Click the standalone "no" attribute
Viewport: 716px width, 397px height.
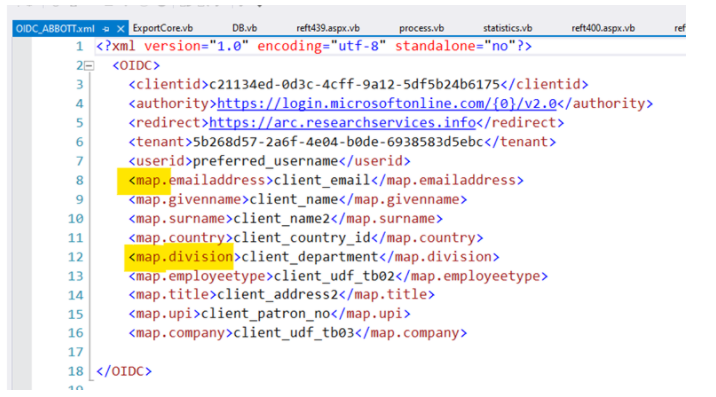point(455,46)
